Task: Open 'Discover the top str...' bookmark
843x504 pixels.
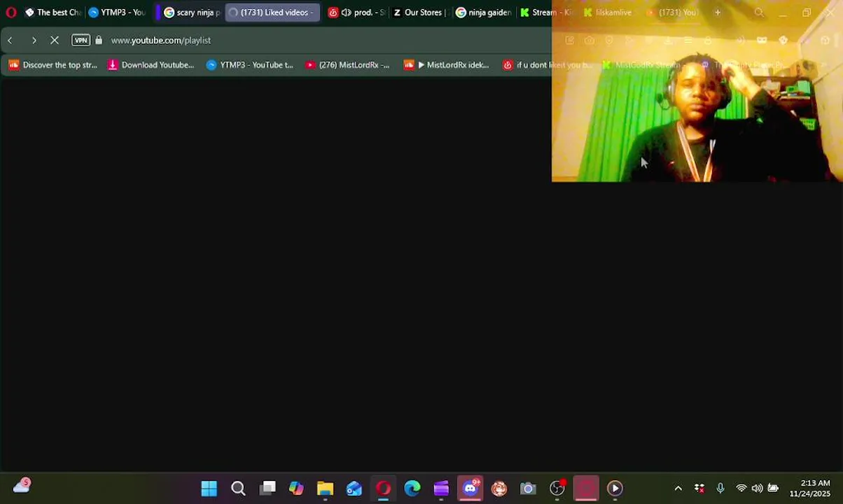Action: pos(53,65)
